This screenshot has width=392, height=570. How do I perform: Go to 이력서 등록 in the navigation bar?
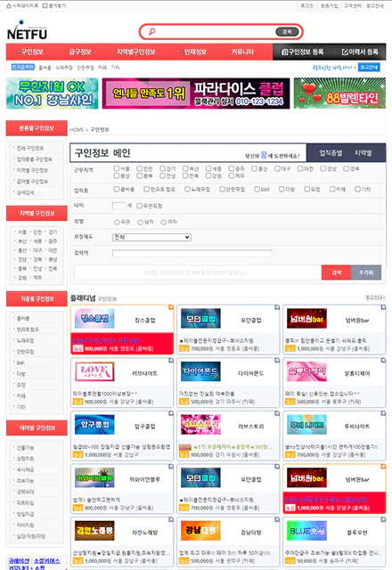[x=360, y=52]
